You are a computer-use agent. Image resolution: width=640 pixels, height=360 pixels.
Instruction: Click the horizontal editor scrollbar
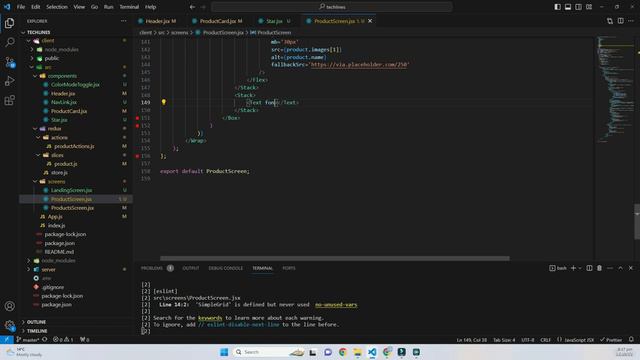[x=335, y=258]
